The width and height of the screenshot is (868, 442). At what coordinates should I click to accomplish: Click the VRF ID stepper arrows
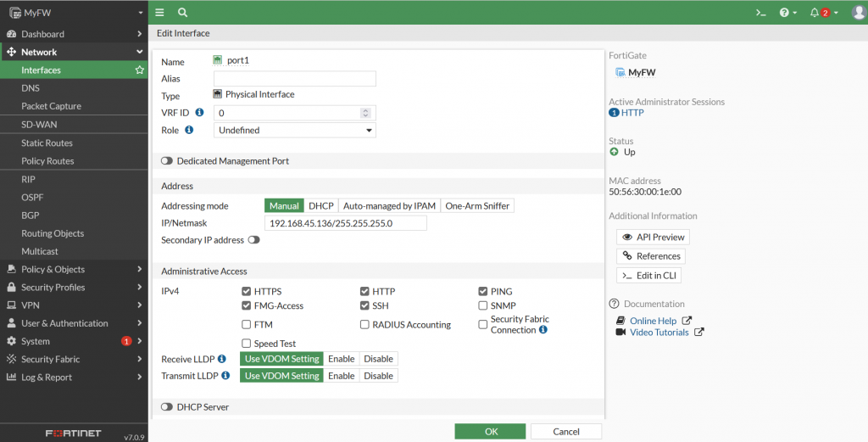365,113
